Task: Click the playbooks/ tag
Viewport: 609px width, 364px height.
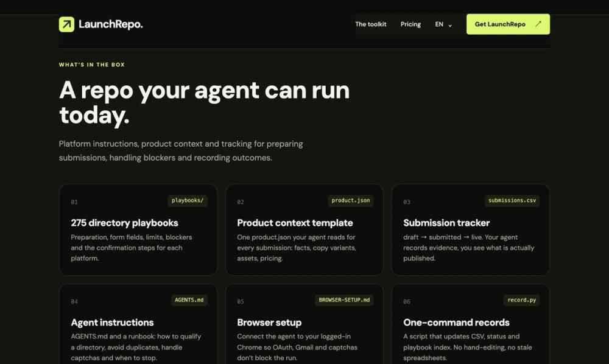Action: coord(188,200)
